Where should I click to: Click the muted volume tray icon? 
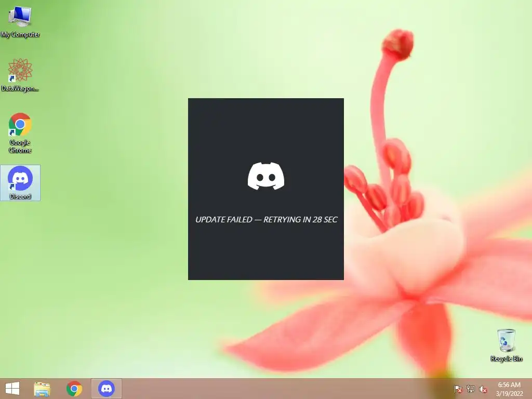[x=483, y=389]
